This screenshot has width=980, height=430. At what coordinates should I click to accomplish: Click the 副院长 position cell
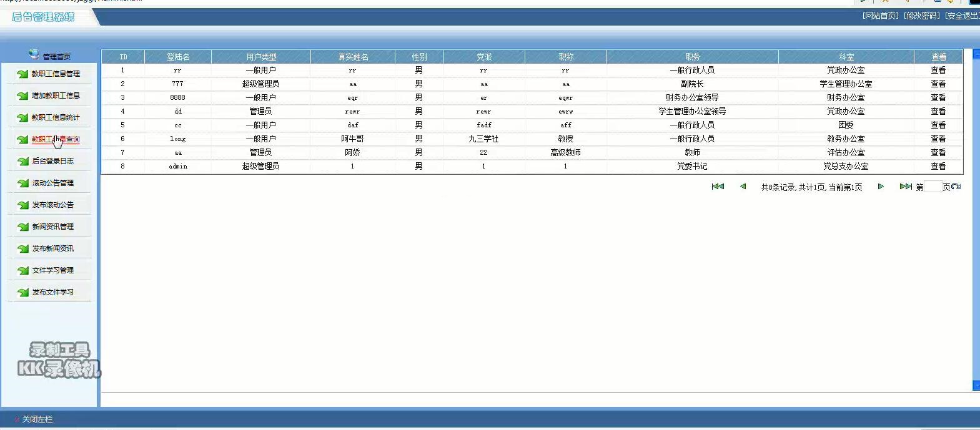tap(692, 84)
